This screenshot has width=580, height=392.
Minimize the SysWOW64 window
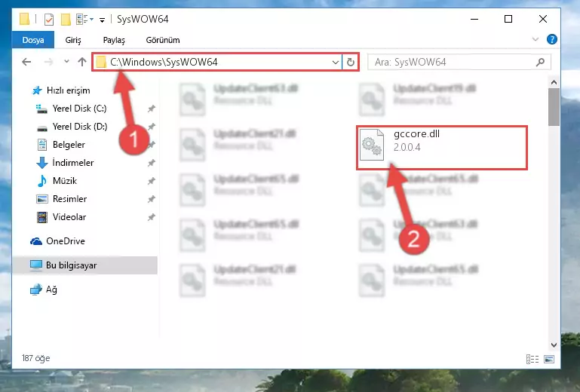click(474, 19)
